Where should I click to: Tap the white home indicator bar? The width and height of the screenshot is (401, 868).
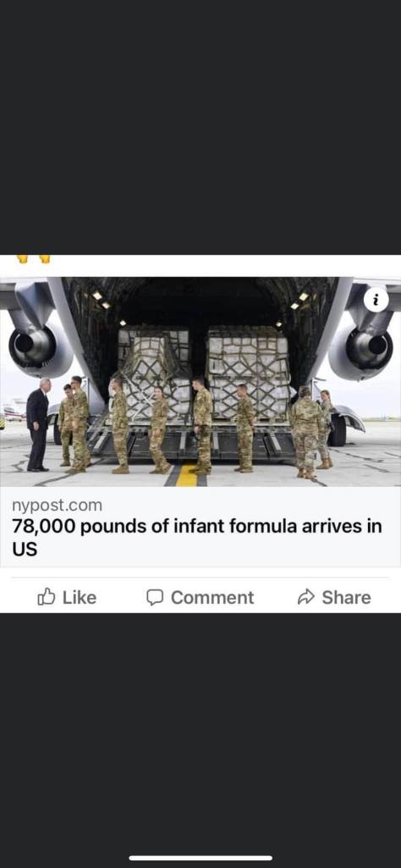click(x=200, y=858)
